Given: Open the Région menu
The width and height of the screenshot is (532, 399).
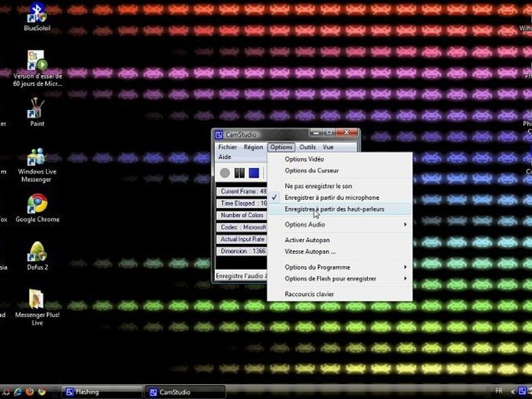Looking at the screenshot, I should [x=253, y=147].
